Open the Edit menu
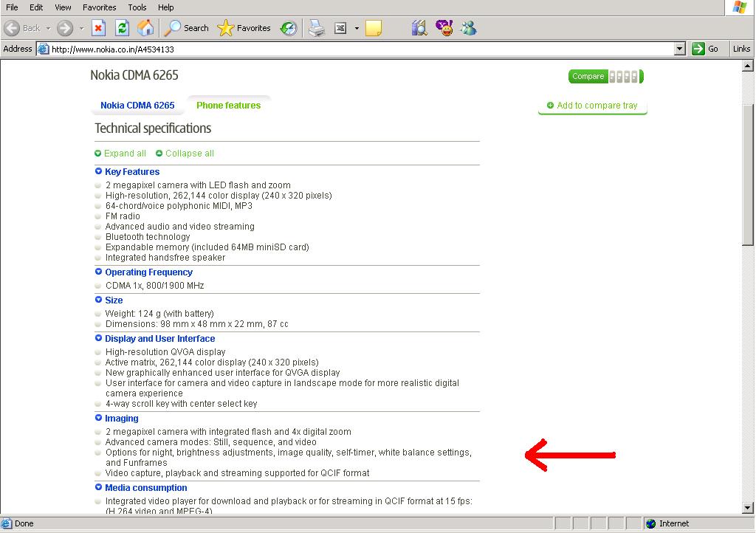 point(36,7)
